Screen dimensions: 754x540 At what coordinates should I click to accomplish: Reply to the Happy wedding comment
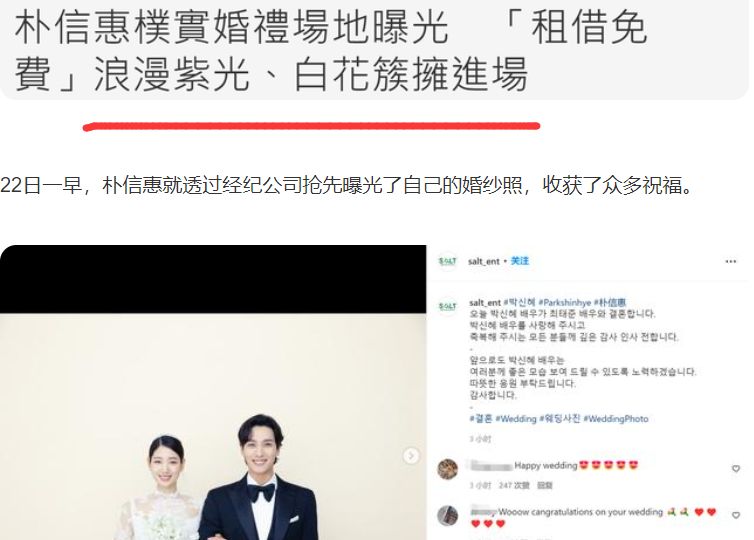point(544,486)
